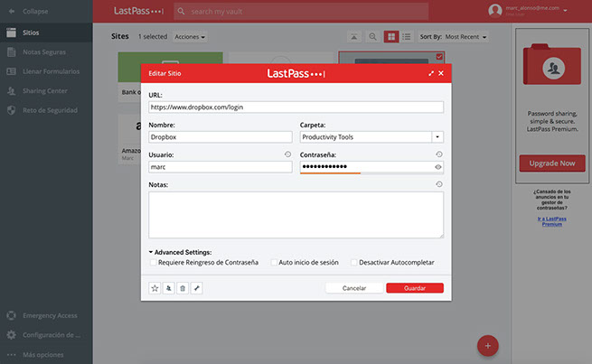
Task: Open password history icon next to Contraseña
Action: [438, 154]
